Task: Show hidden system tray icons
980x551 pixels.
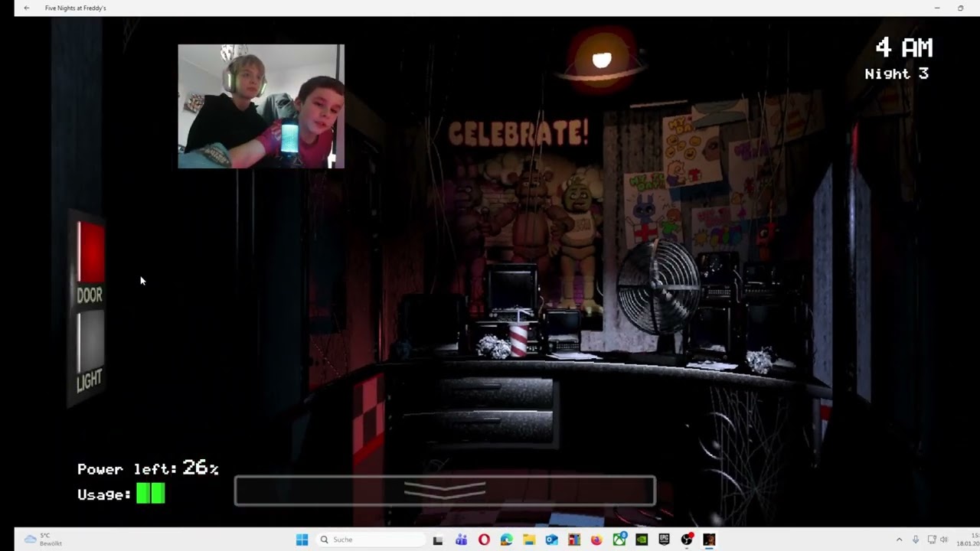Action: [899, 540]
